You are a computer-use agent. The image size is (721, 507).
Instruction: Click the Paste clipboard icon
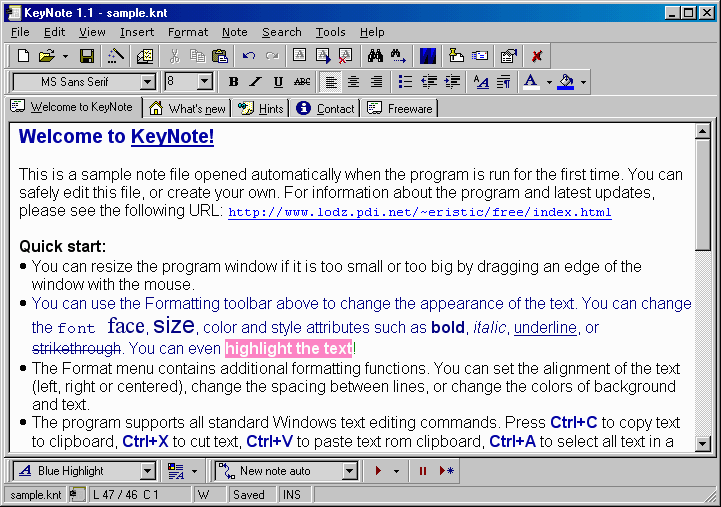220,56
